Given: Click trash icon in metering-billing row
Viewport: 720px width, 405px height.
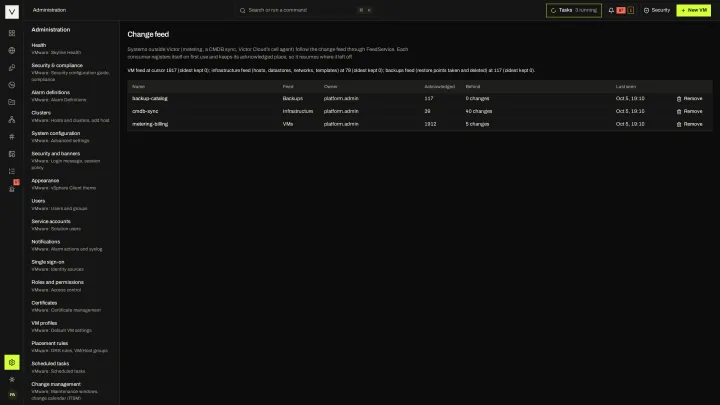Looking at the screenshot, I should pyautogui.click(x=679, y=124).
